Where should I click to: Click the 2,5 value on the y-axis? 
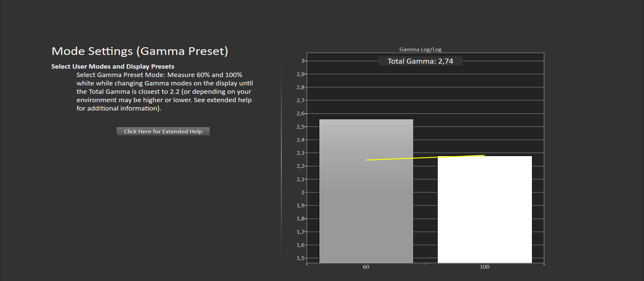(301, 127)
